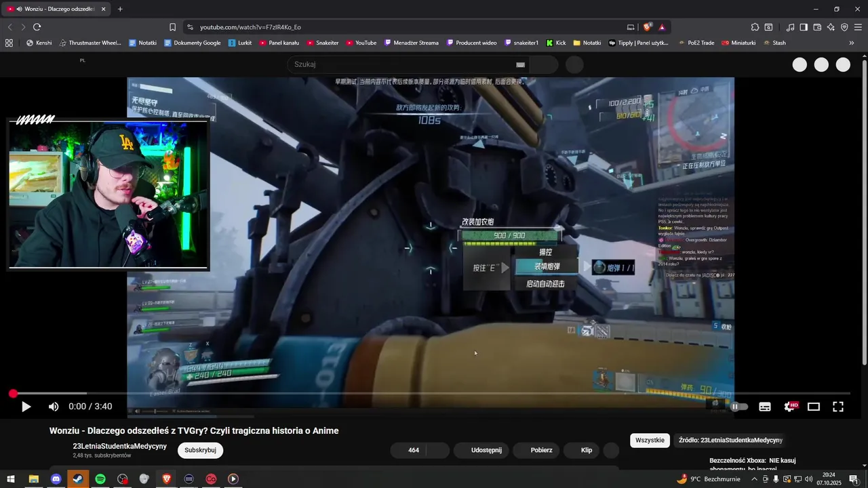
Task: Open File Explorer from taskbar
Action: click(x=33, y=479)
